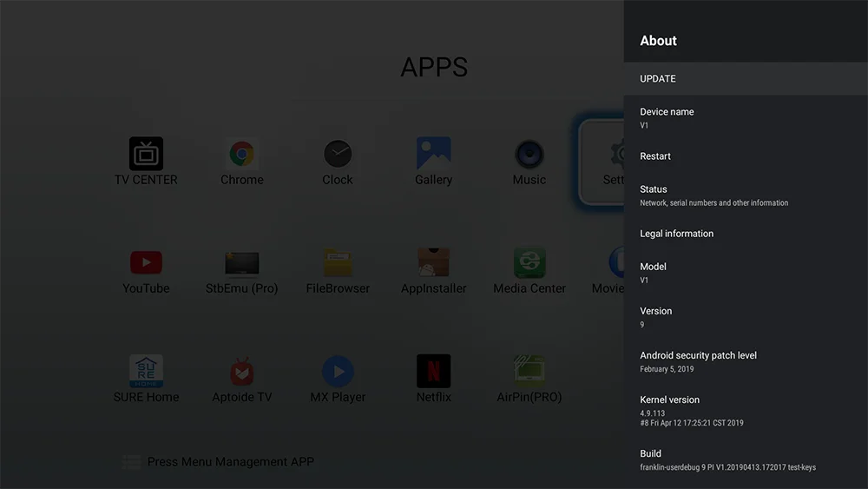Click the Press Menu Management APP hint text
The height and width of the screenshot is (489, 868).
coord(230,462)
